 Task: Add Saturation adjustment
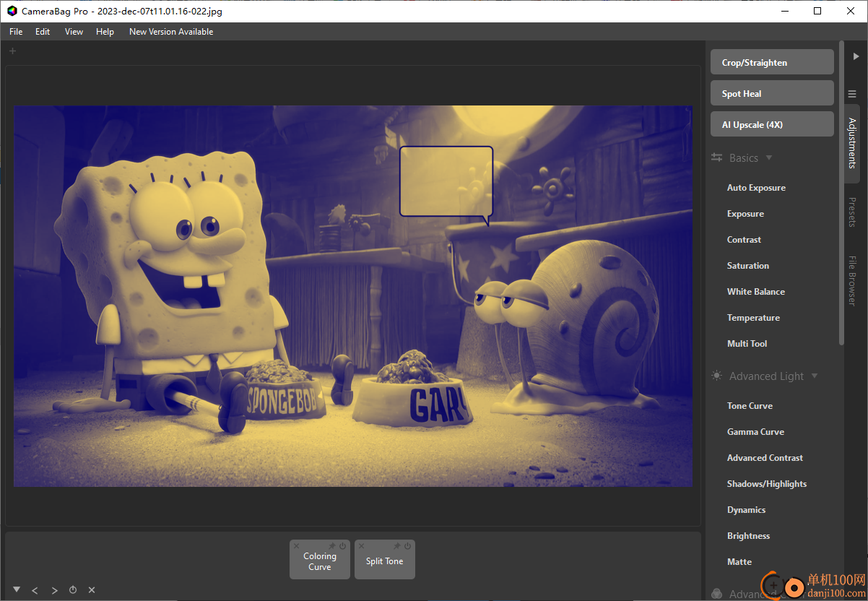748,266
